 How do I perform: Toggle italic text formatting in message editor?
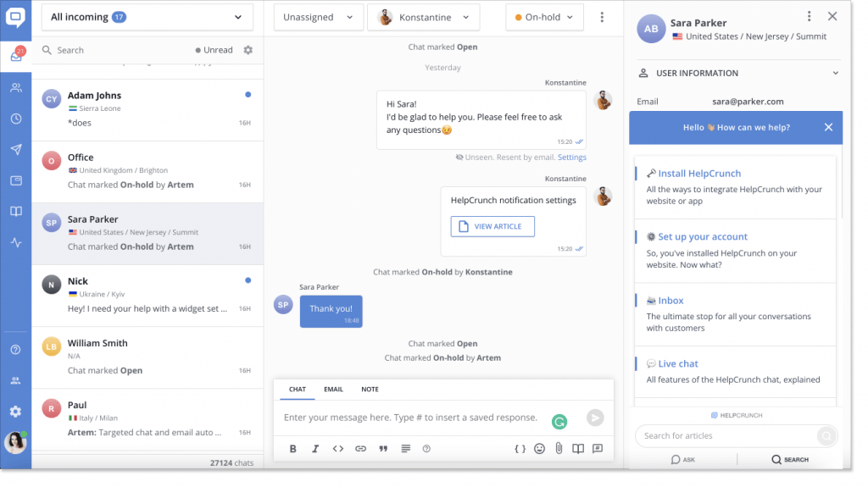[x=315, y=449]
